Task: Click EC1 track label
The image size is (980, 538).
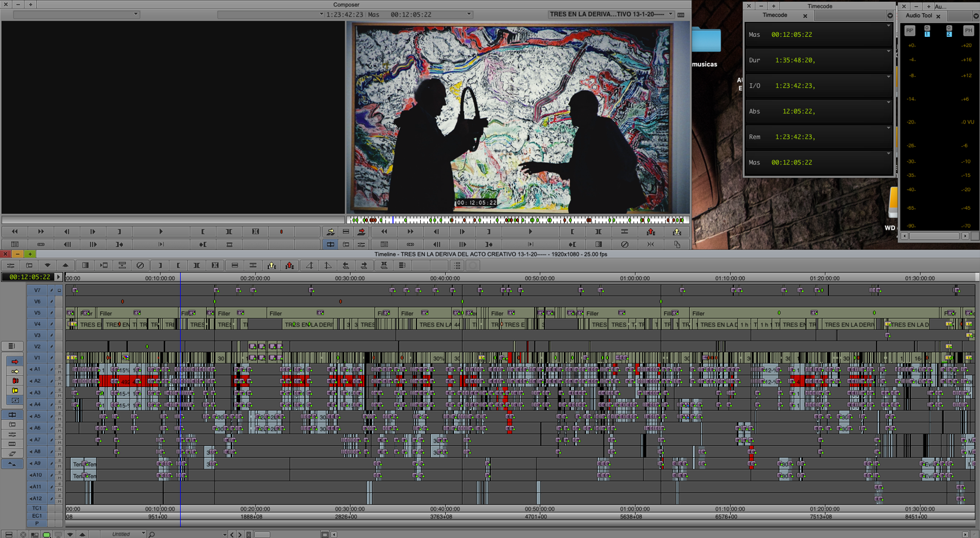Action: 37,516
